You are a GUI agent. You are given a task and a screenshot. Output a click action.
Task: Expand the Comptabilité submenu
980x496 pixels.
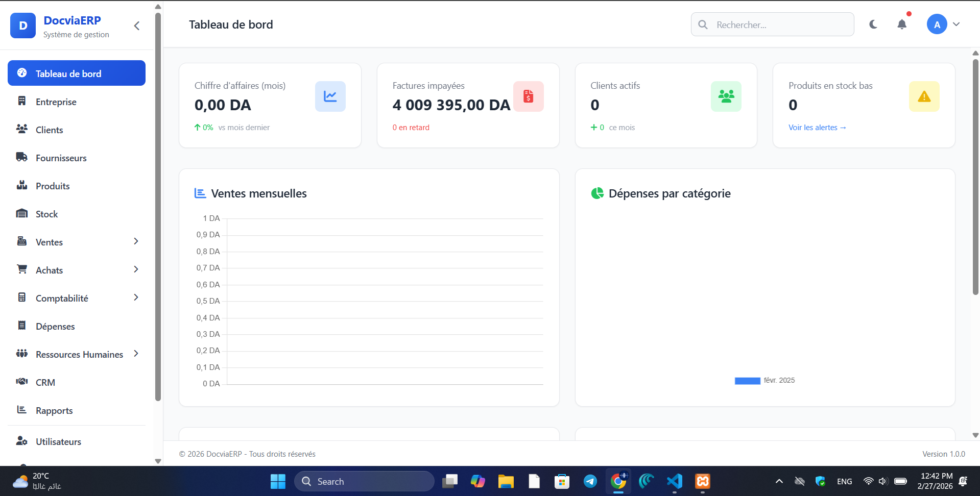tap(136, 297)
